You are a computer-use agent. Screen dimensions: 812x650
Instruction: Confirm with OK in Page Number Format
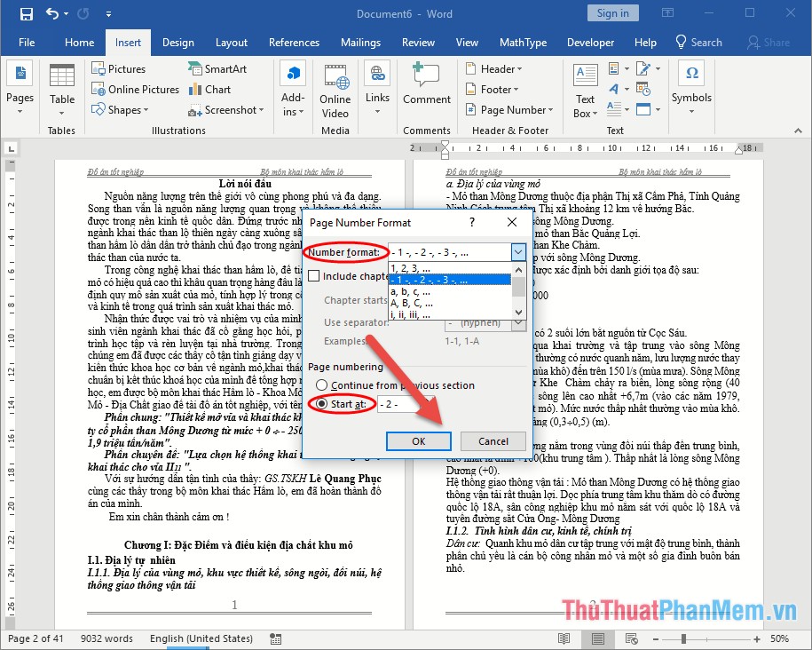click(x=418, y=441)
